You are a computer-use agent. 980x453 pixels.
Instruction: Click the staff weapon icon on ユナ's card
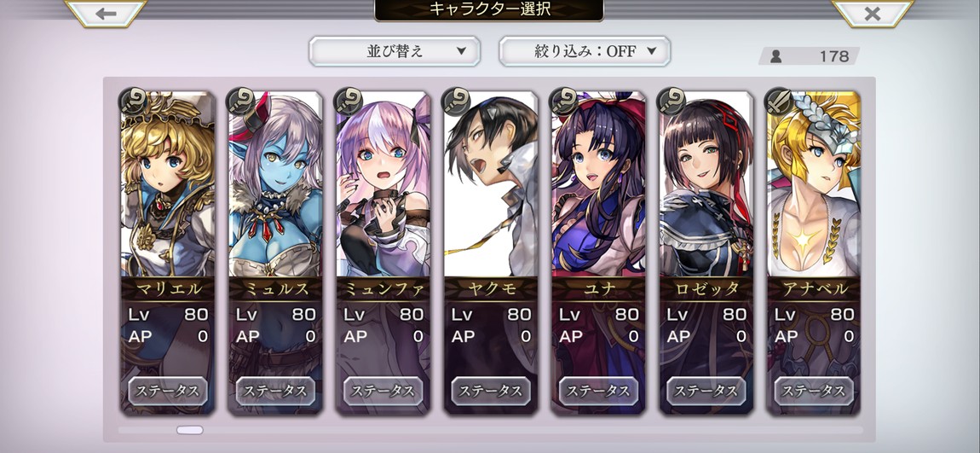click(x=564, y=102)
